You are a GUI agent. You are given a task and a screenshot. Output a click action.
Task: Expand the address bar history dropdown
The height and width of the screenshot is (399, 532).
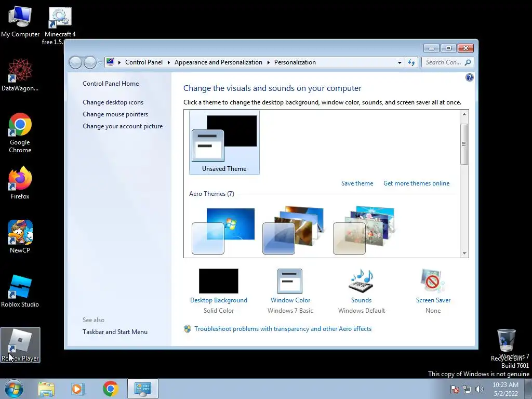[400, 63]
